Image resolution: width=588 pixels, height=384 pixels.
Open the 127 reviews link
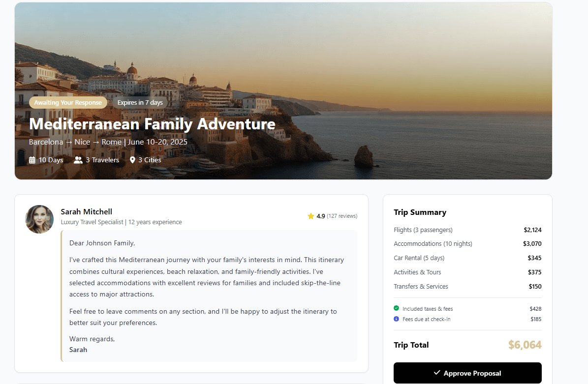(x=342, y=216)
